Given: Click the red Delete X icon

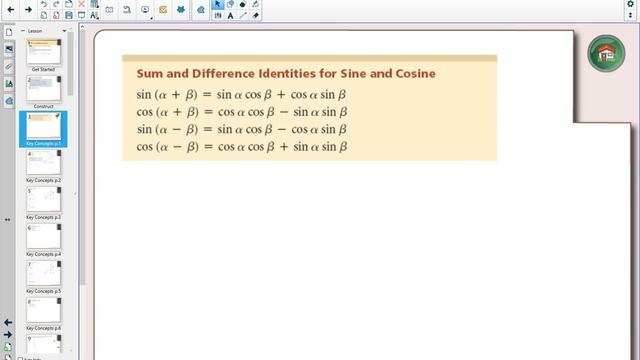Looking at the screenshot, I should click(x=81, y=4).
